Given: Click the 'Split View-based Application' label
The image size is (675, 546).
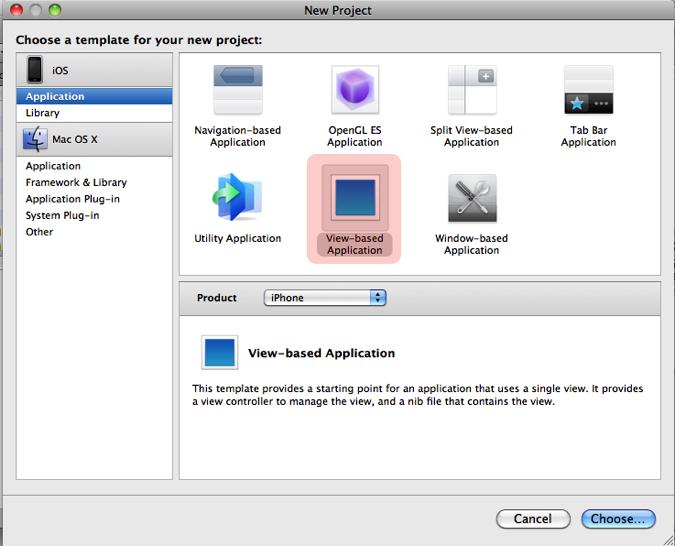Looking at the screenshot, I should 472,136.
